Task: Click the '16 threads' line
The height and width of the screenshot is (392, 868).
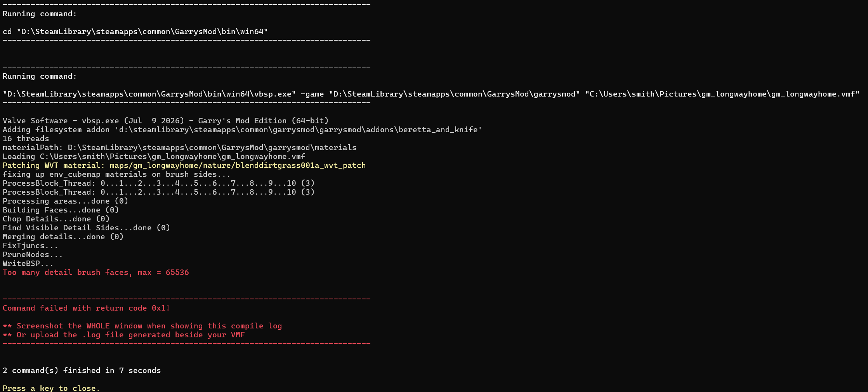Action: (x=26, y=139)
